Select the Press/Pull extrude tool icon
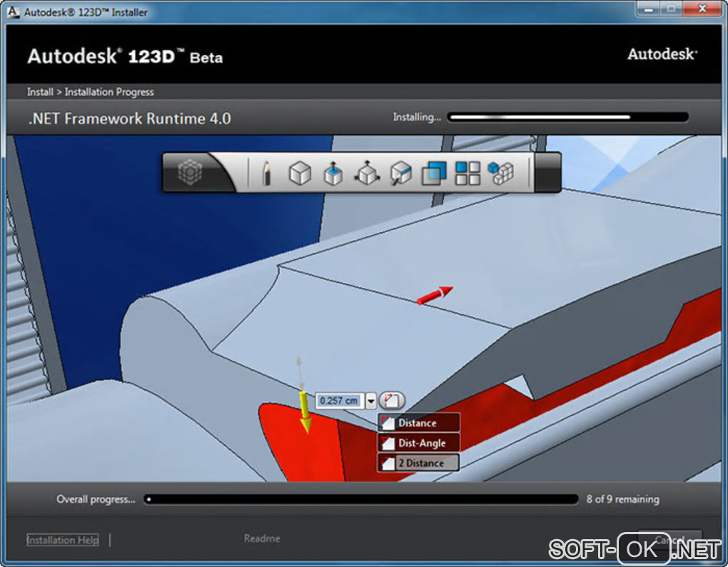The height and width of the screenshot is (567, 728). click(x=333, y=174)
